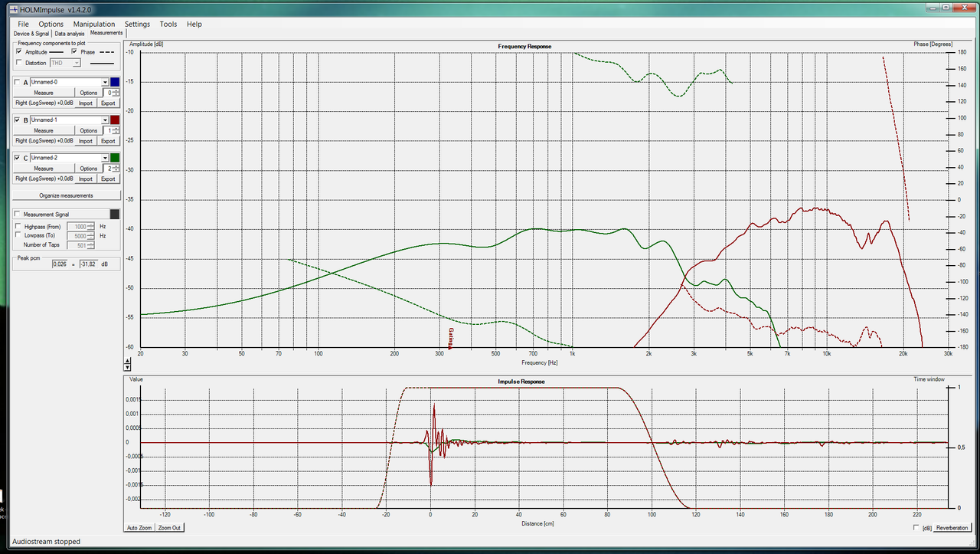Open the Help menu
Image resolution: width=980 pixels, height=554 pixels.
194,25
